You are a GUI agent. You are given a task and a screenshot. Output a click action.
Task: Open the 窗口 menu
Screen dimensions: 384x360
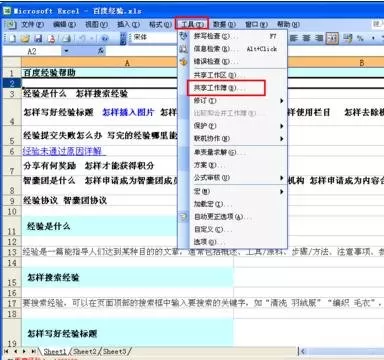[256, 24]
